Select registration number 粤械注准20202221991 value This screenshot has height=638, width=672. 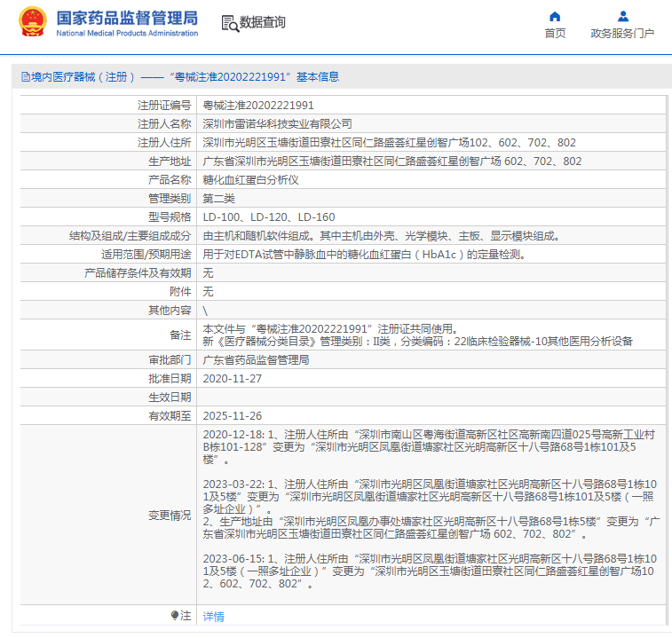[258, 105]
